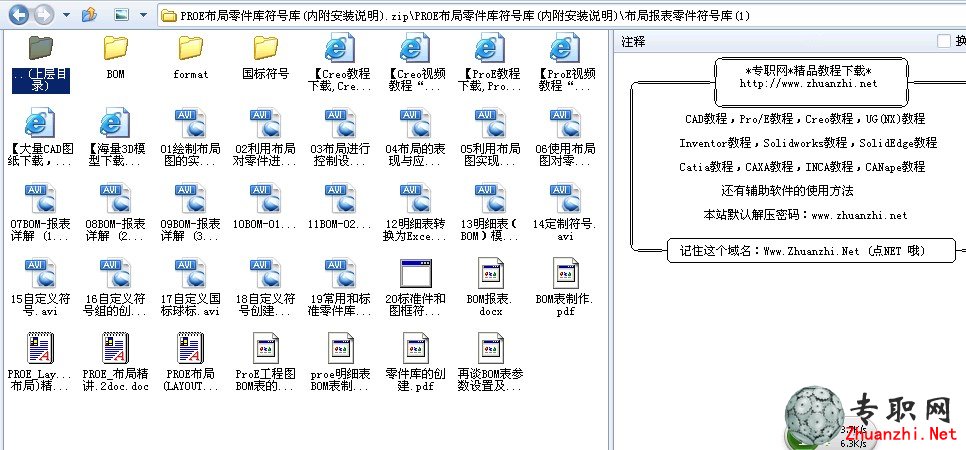Viewport: 966px width, 450px height.
Task: Select the 14定制符号.avi file
Action: (566, 213)
